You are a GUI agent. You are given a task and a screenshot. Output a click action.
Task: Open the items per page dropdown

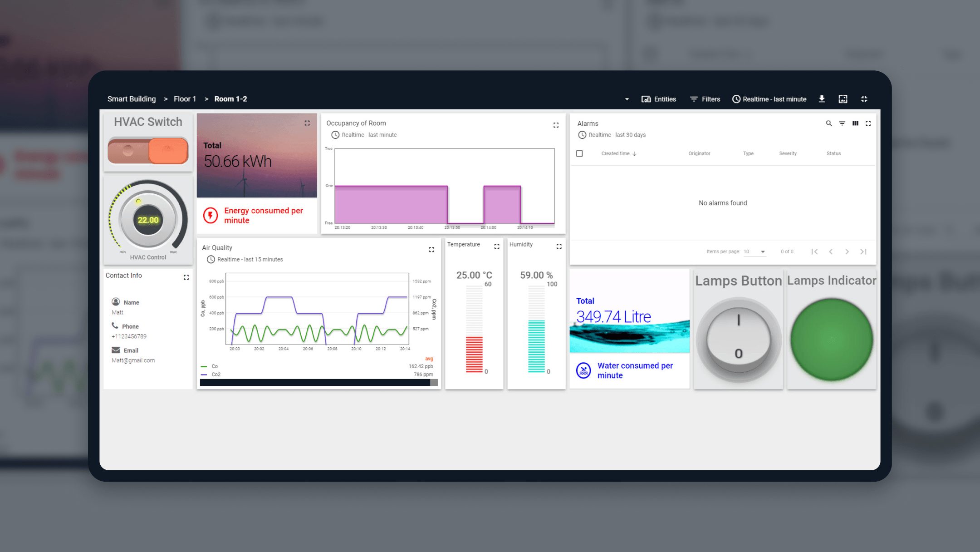click(x=755, y=251)
